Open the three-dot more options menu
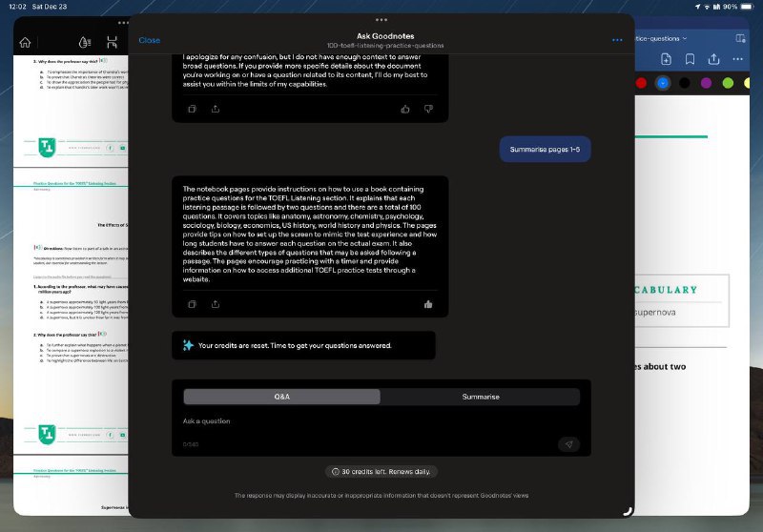The height and width of the screenshot is (532, 763). click(x=617, y=40)
